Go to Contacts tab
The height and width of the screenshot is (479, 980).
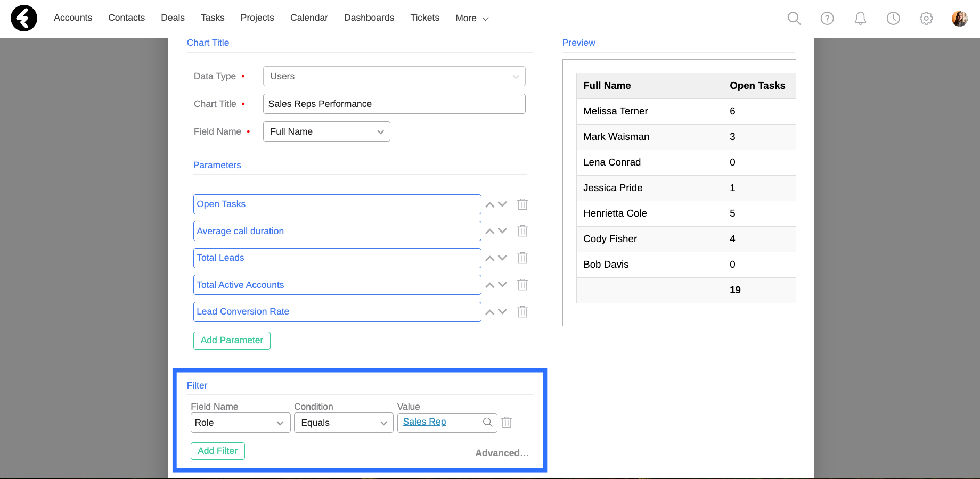(x=126, y=18)
